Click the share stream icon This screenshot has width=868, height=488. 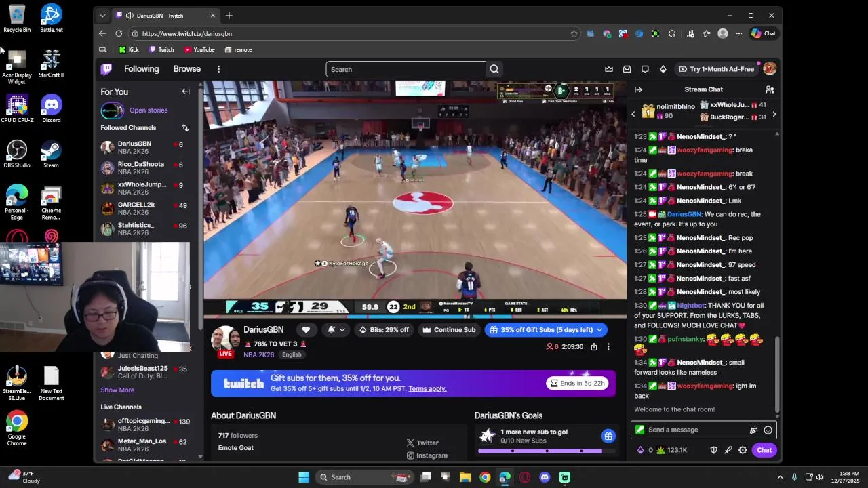click(x=594, y=346)
